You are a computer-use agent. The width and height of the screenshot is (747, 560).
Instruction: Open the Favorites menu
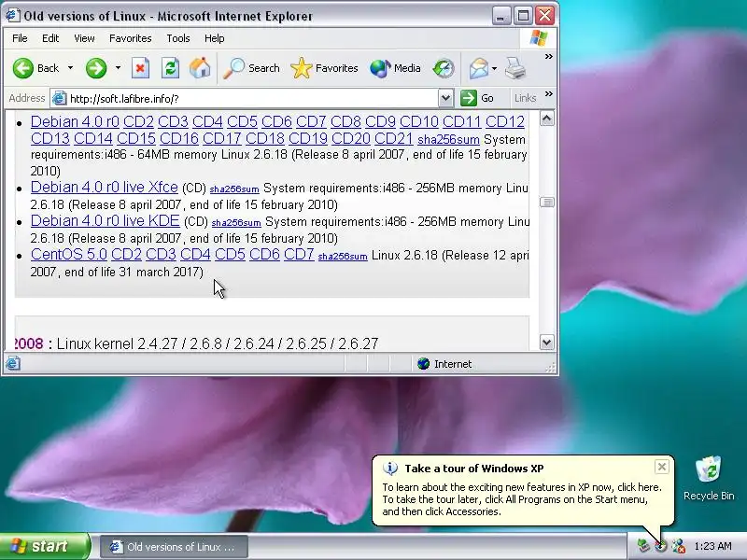130,38
